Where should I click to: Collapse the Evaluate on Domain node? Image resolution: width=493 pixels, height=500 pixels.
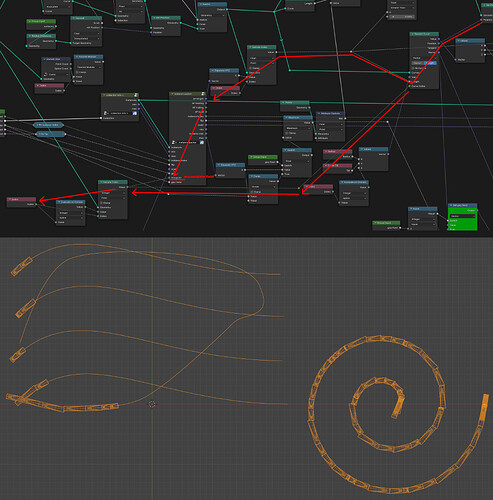(x=59, y=202)
